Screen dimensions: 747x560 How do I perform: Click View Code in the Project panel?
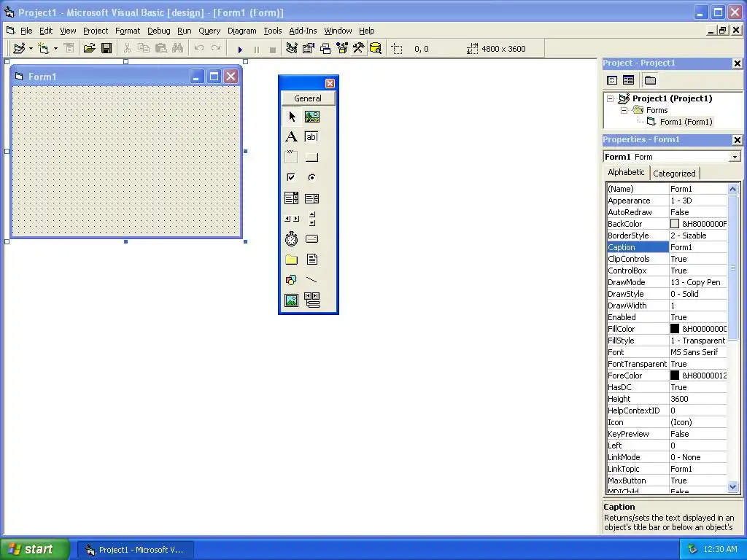612,80
